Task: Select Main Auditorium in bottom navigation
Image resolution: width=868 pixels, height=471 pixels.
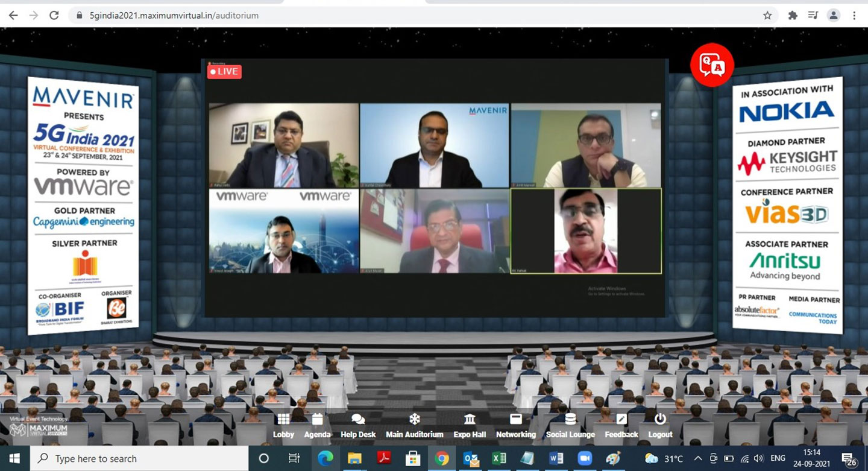Action: tap(415, 426)
